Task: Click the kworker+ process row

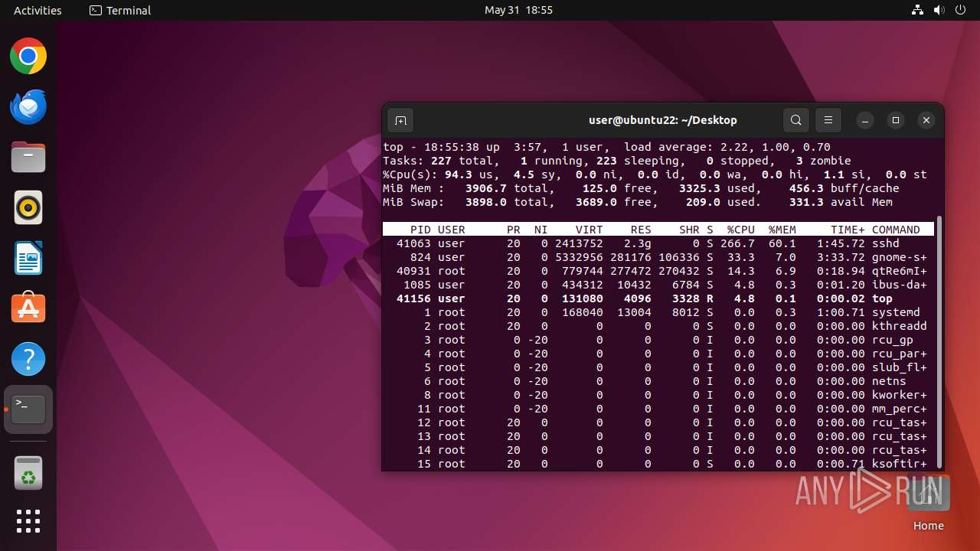Action: pyautogui.click(x=658, y=395)
